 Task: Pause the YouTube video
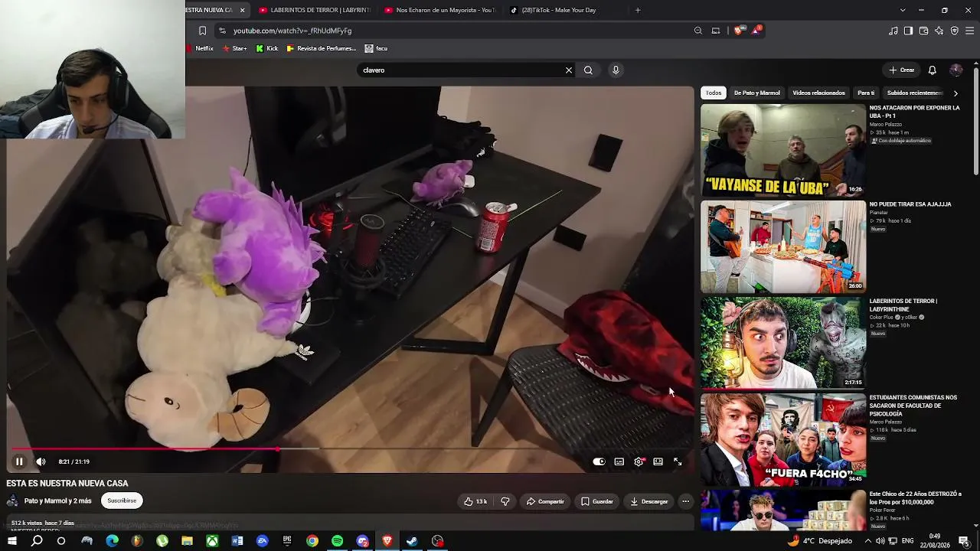(19, 461)
